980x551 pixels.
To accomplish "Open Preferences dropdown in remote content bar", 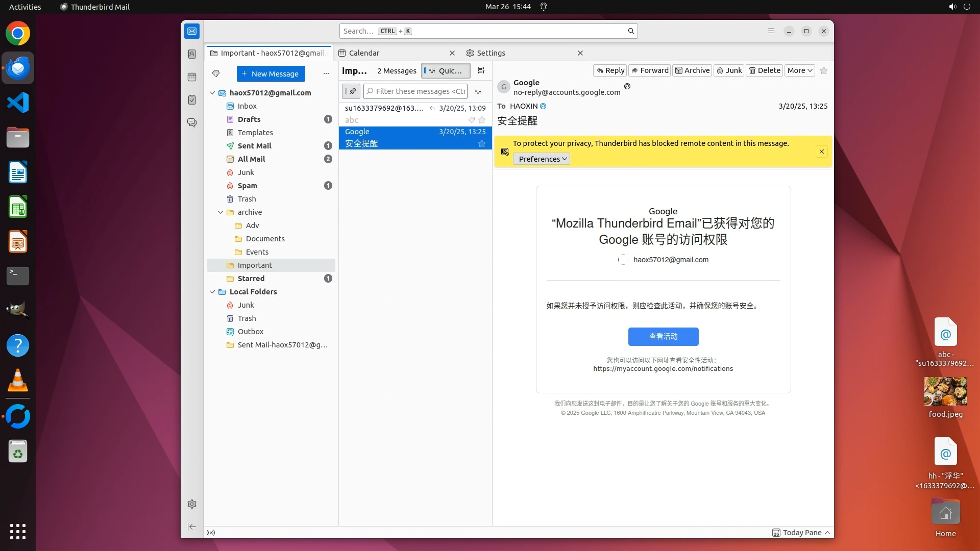I will pyautogui.click(x=542, y=159).
